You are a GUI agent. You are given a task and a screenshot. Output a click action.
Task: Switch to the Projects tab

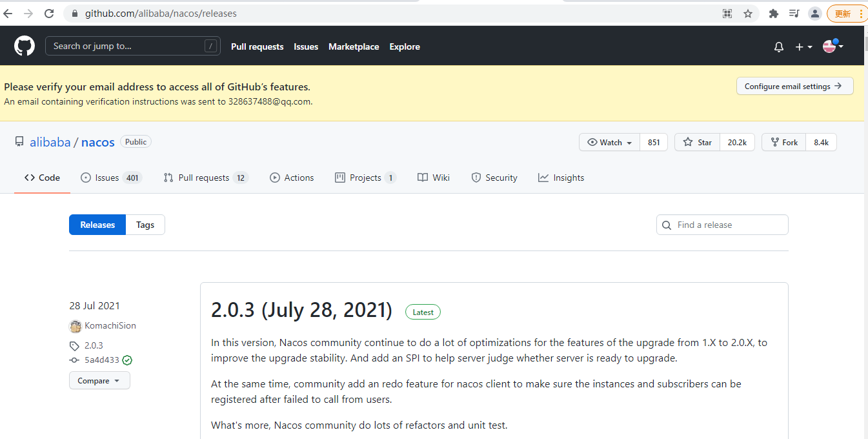coord(365,178)
